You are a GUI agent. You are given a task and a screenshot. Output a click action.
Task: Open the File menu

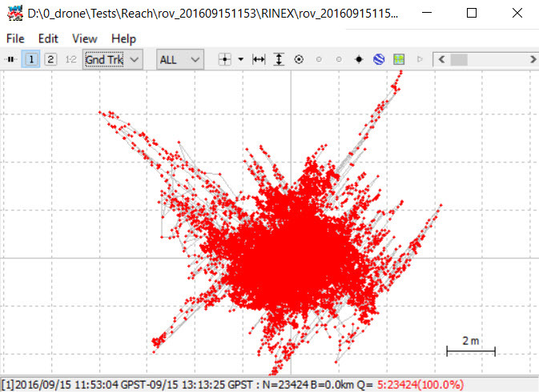[15, 38]
